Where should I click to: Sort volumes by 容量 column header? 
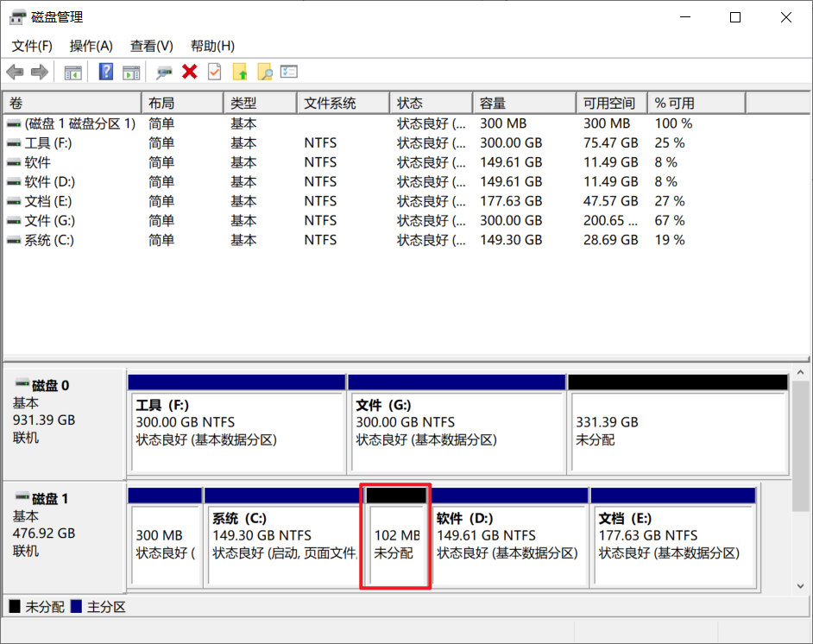(523, 104)
